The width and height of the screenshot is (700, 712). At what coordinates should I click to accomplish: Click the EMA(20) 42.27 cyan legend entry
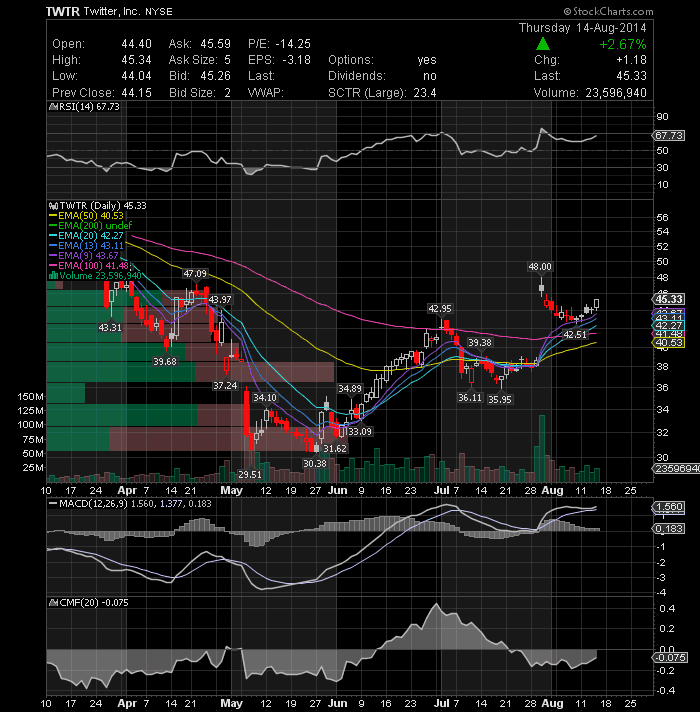coord(86,236)
